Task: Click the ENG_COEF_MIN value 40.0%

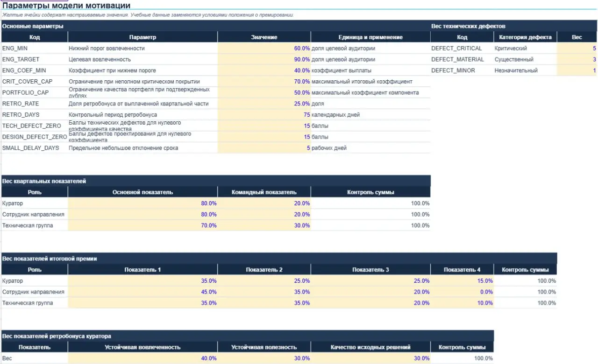Action: [x=264, y=70]
